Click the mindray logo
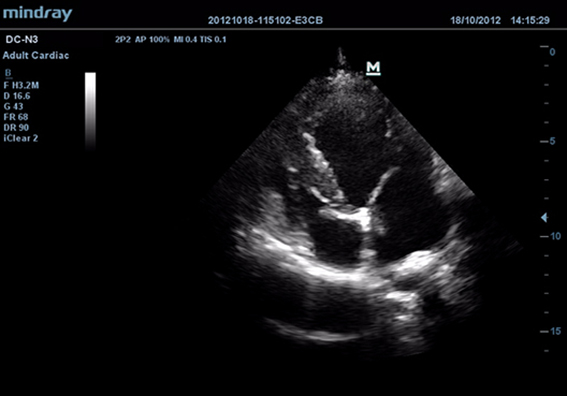This screenshot has height=396, width=567. (38, 14)
